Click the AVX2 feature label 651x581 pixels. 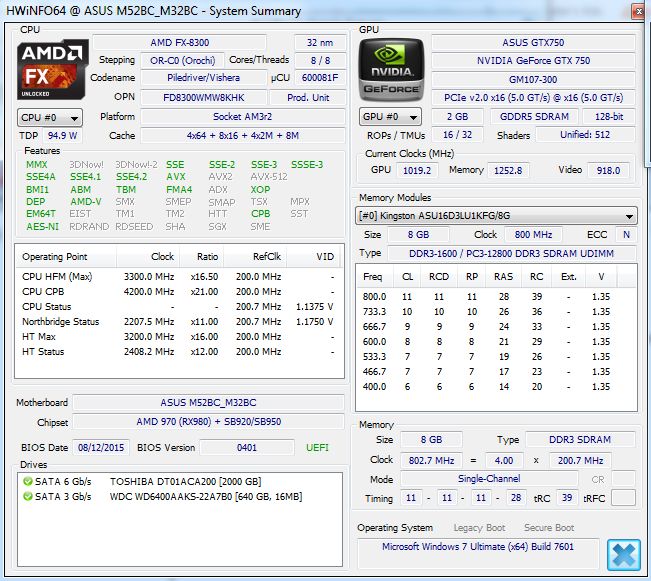click(220, 177)
